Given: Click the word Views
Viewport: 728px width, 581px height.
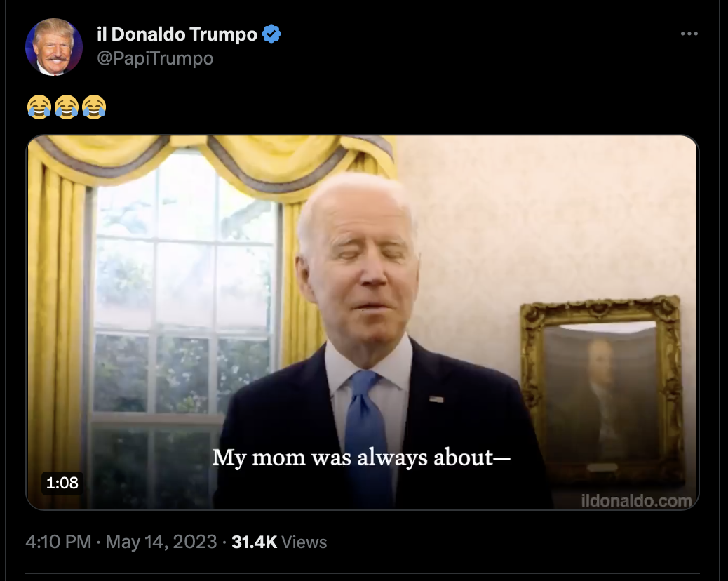Looking at the screenshot, I should pyautogui.click(x=304, y=542).
